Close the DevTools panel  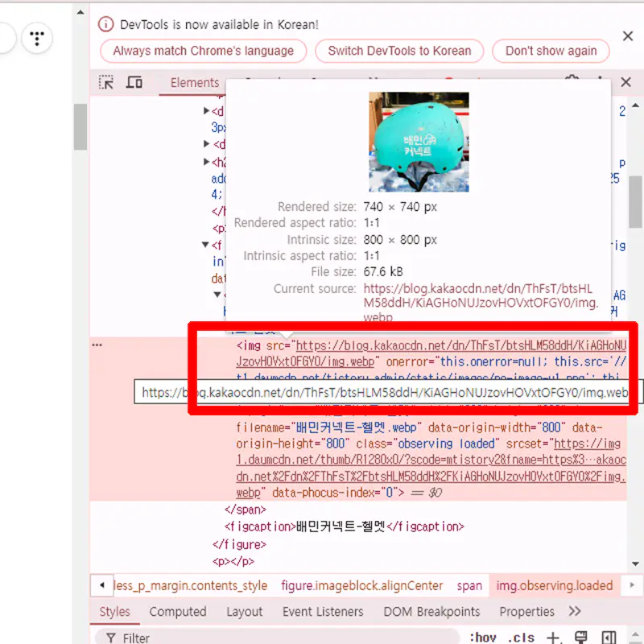[x=625, y=82]
